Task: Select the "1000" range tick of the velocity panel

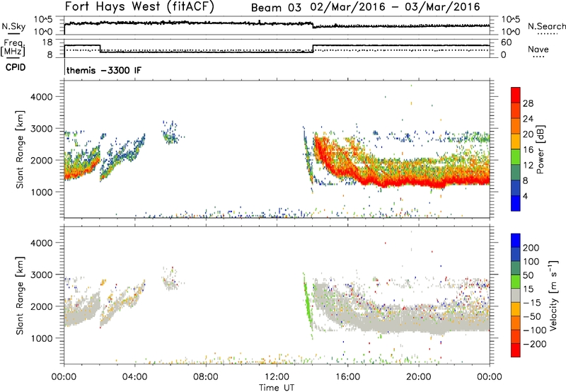Action: point(42,338)
